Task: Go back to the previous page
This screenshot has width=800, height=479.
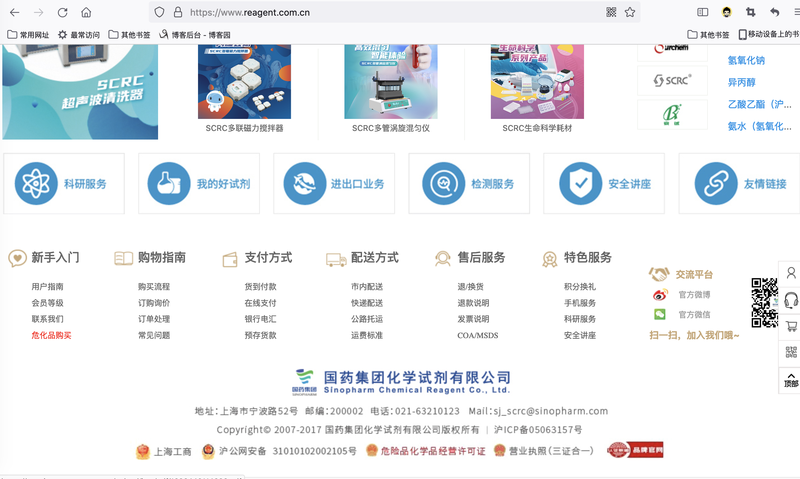Action: (14, 12)
